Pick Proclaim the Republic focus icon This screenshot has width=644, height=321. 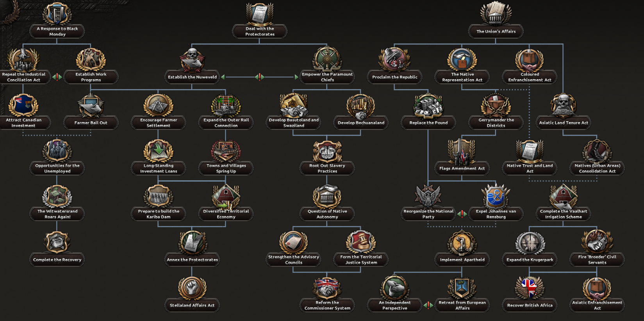pyautogui.click(x=394, y=59)
